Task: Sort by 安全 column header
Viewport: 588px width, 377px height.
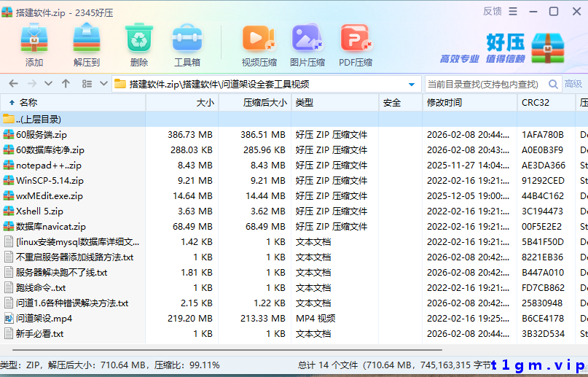Action: [x=401, y=102]
